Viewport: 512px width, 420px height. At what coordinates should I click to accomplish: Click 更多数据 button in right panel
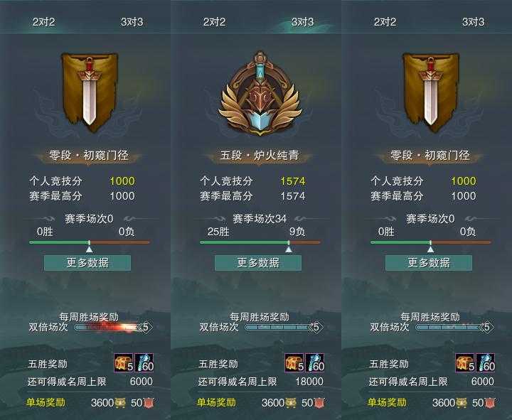click(429, 263)
